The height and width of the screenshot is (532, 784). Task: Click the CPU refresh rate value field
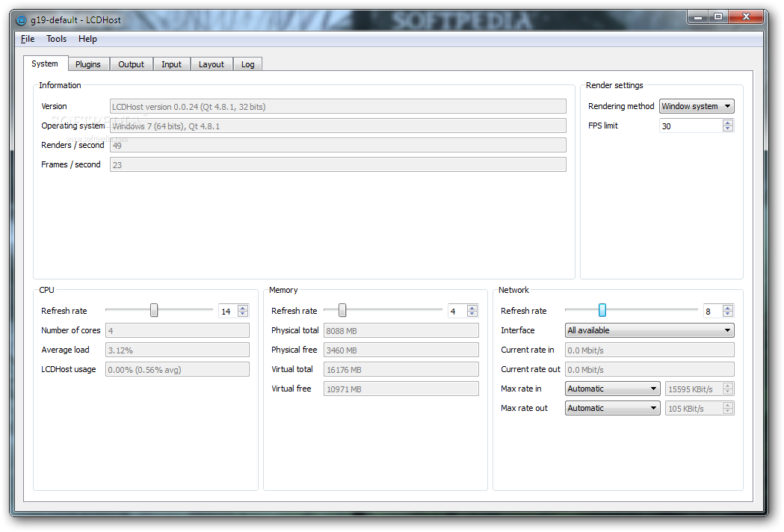click(x=228, y=311)
